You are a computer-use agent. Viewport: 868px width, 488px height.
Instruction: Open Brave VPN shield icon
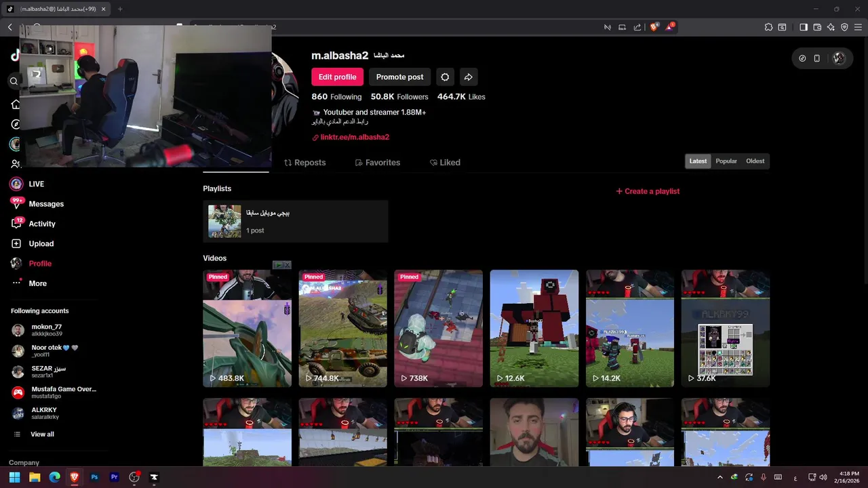[x=844, y=27]
